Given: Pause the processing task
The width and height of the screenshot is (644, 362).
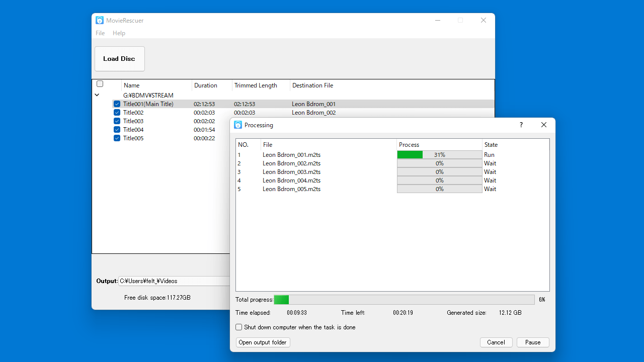Looking at the screenshot, I should (x=533, y=342).
